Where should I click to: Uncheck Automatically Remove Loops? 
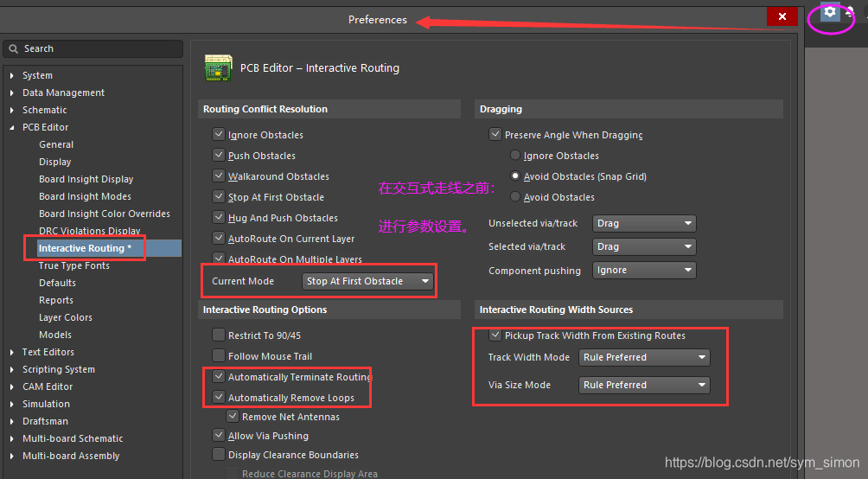tap(219, 398)
